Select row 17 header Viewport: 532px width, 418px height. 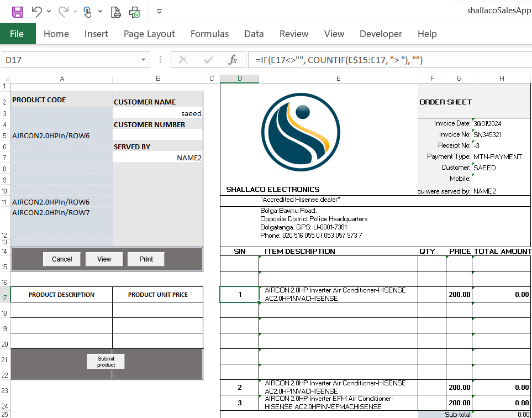[5, 294]
